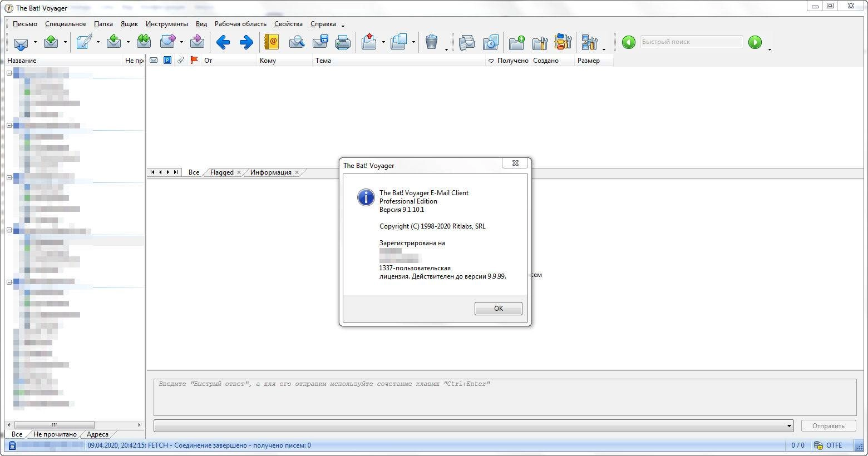Open the Папка menu
The height and width of the screenshot is (456, 868).
[x=103, y=24]
